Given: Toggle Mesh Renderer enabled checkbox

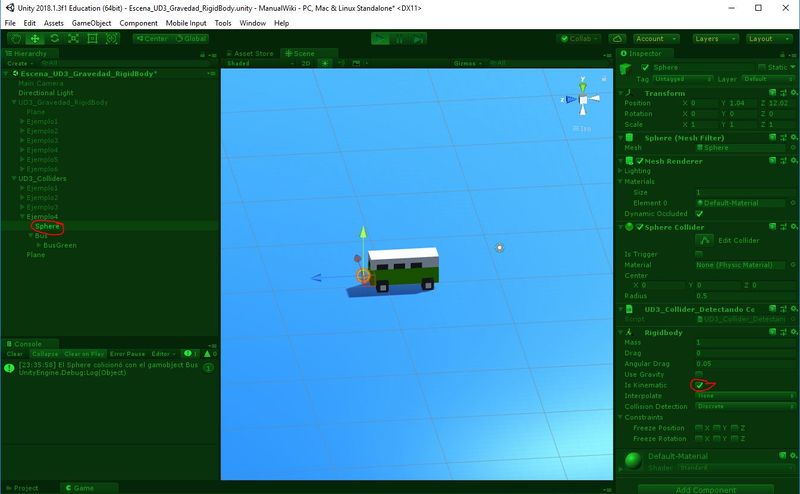Looking at the screenshot, I should (639, 161).
